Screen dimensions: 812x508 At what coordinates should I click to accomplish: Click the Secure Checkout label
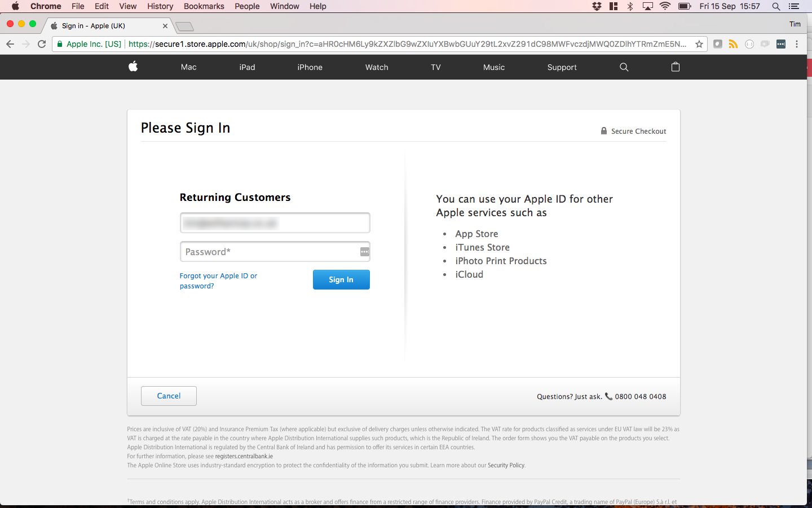638,131
